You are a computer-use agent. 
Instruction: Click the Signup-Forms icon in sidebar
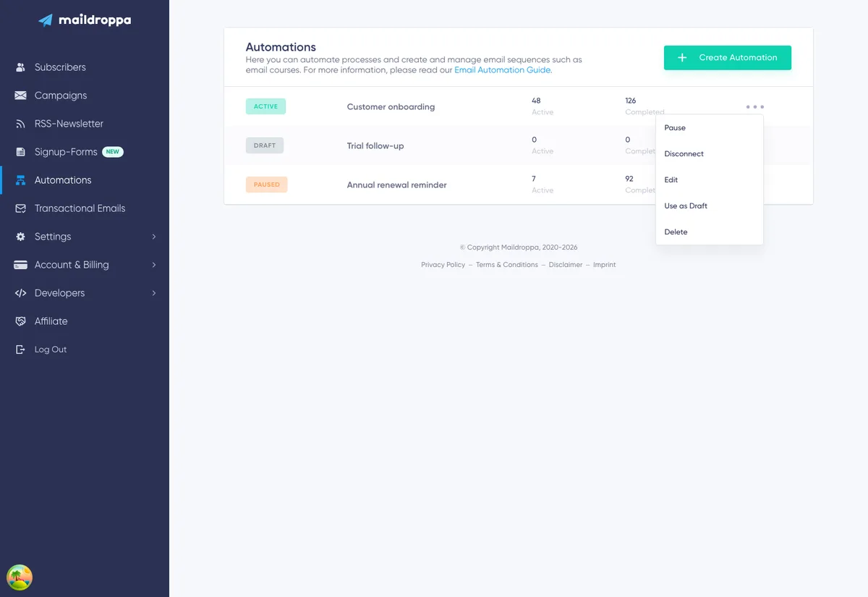pos(20,152)
